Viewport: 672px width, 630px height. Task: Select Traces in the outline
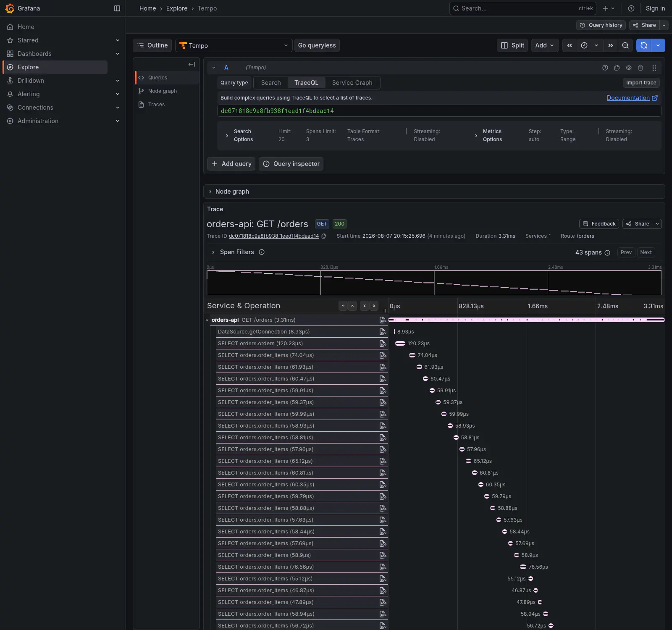(x=167, y=105)
